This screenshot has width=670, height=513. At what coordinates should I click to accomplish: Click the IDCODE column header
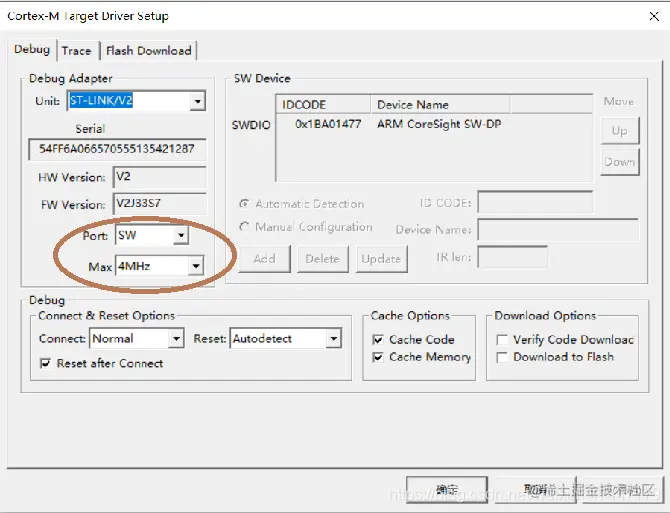[x=323, y=105]
